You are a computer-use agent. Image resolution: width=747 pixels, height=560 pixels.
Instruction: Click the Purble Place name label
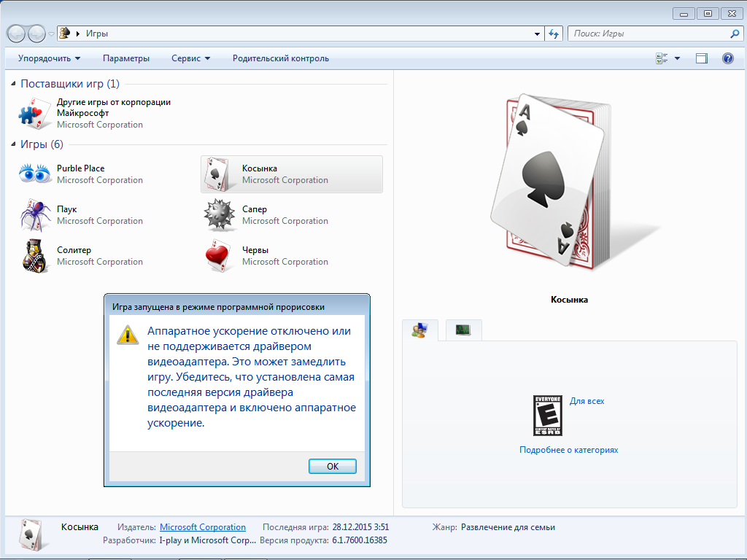tap(80, 168)
